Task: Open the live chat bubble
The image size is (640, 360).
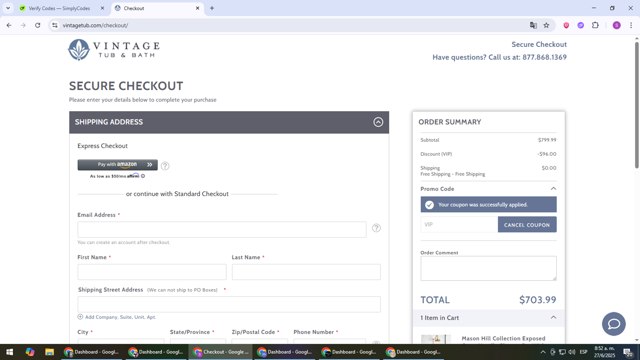Action: click(613, 324)
